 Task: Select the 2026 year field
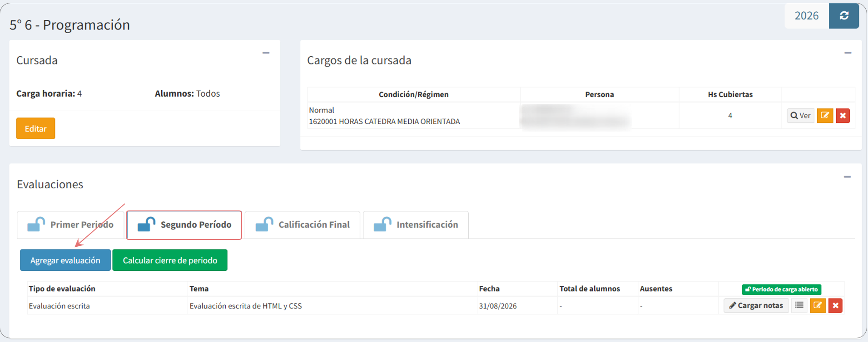(807, 16)
